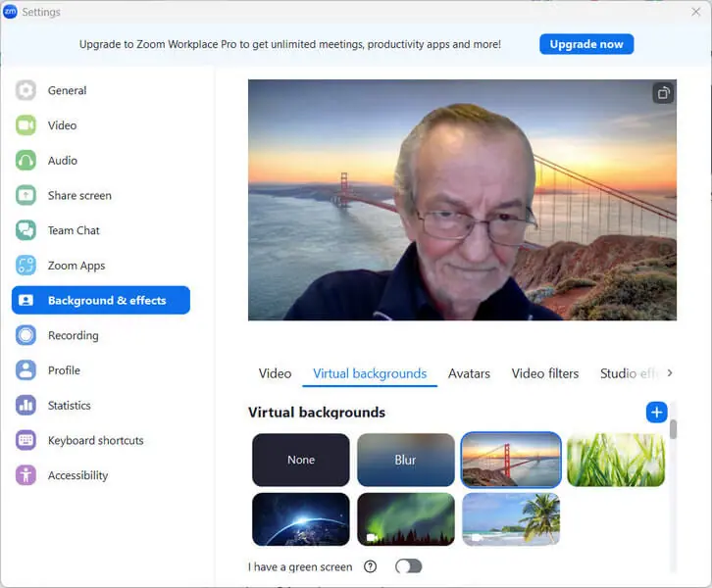Open green screen help question mark
Image resolution: width=712 pixels, height=588 pixels.
point(370,566)
